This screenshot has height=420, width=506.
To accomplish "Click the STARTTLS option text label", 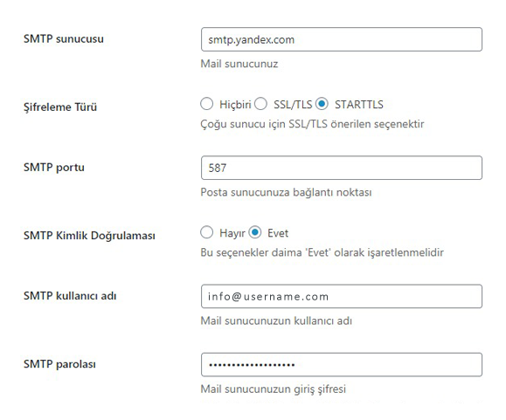I will click(x=359, y=105).
